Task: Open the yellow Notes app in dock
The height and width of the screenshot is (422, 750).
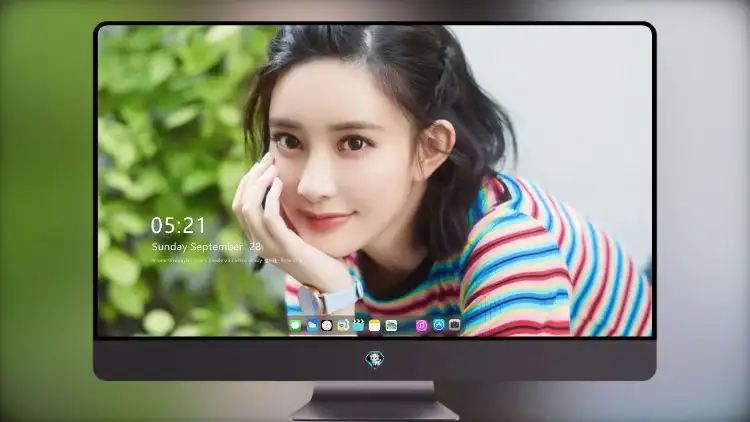Action: tap(375, 326)
